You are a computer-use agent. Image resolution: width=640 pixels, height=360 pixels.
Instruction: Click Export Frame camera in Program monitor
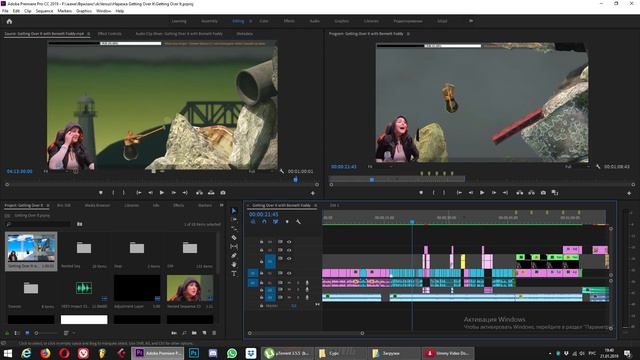pos(543,193)
